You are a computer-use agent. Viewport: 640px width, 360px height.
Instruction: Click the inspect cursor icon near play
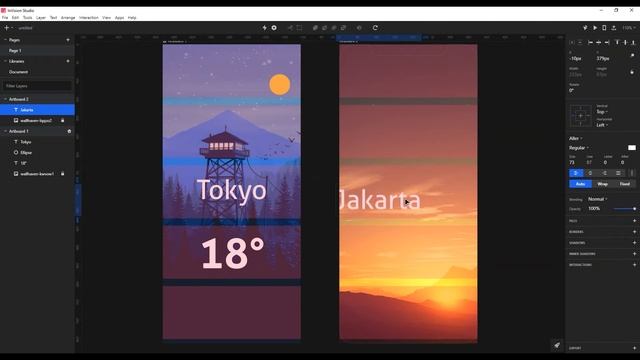(585, 28)
